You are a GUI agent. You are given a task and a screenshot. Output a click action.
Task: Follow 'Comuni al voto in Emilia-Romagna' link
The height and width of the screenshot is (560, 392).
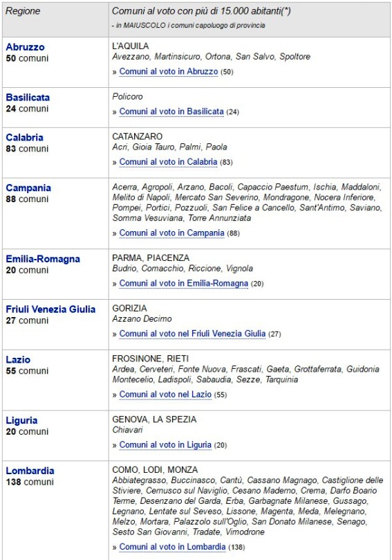[x=183, y=283]
